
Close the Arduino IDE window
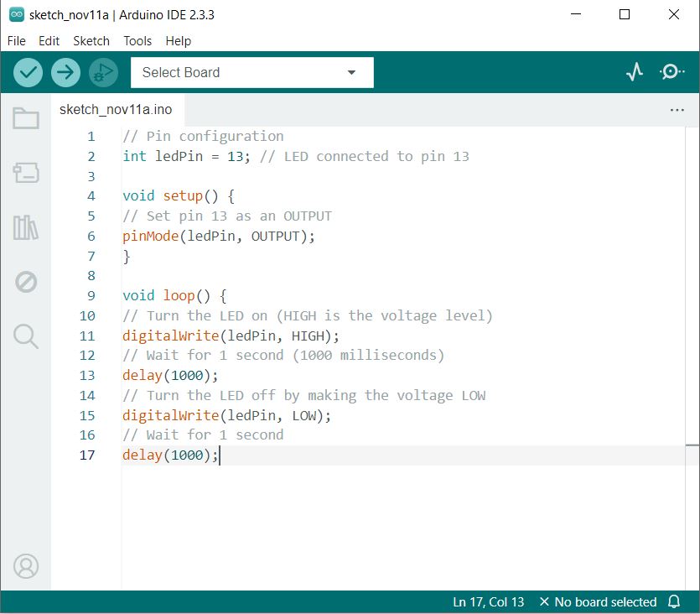674,14
